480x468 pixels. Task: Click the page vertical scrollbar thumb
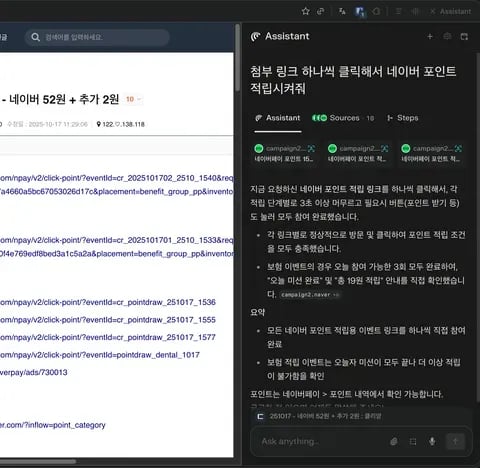tap(237, 57)
